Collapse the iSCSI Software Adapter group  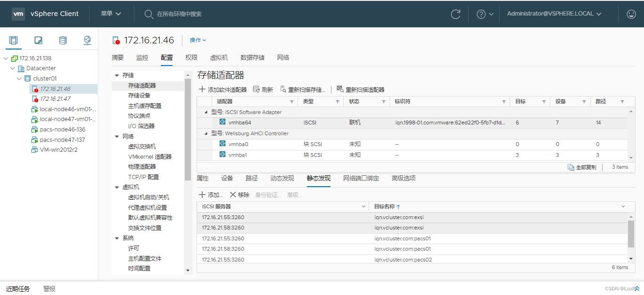click(206, 112)
